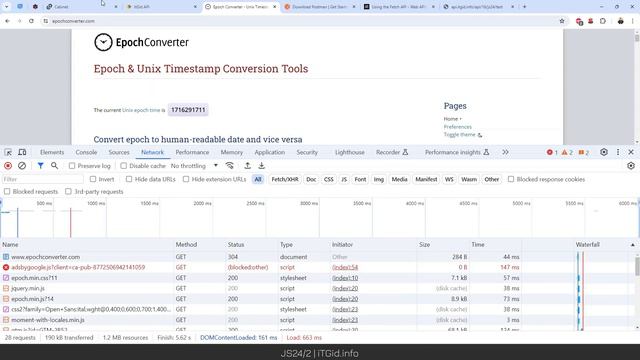This screenshot has height=360, width=640.
Task: Open the Lighthouse tab
Action: pos(350,152)
